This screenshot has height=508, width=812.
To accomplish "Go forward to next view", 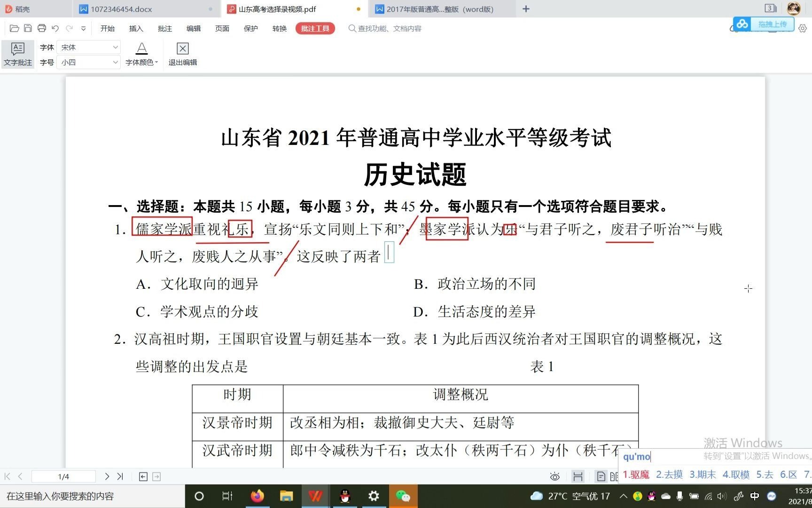I will [156, 477].
